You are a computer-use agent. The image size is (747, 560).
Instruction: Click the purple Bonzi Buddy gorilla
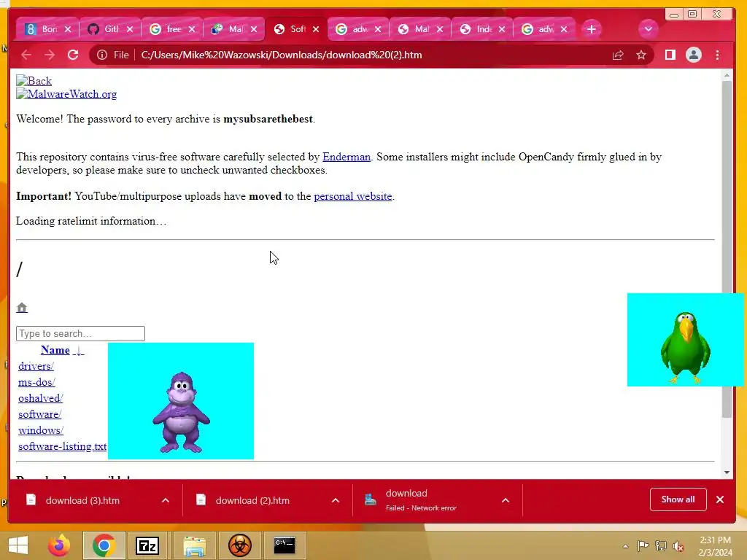181,413
